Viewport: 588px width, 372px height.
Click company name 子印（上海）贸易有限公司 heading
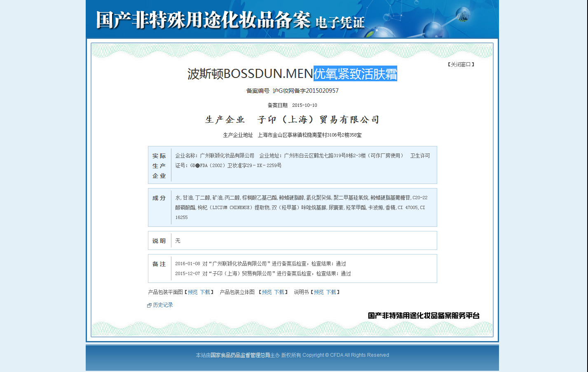tap(318, 120)
